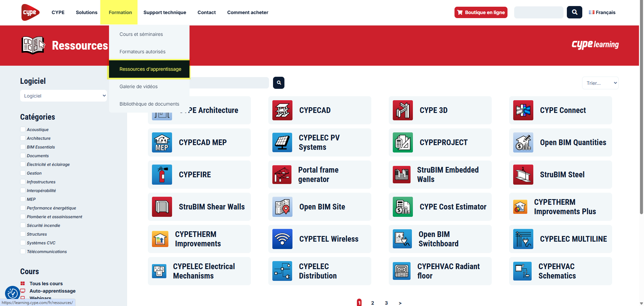Select the CYPETEL Wireless wifi icon
Image resolution: width=644 pixels, height=306 pixels.
(282, 239)
